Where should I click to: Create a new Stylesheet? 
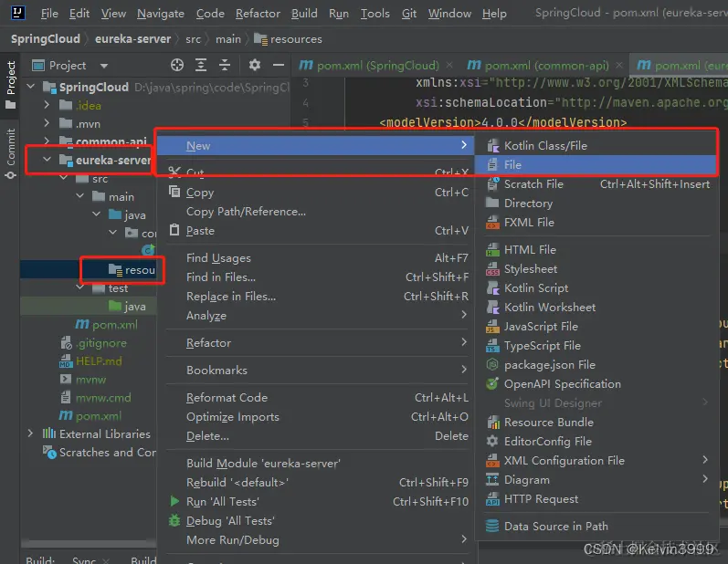[x=596, y=269]
